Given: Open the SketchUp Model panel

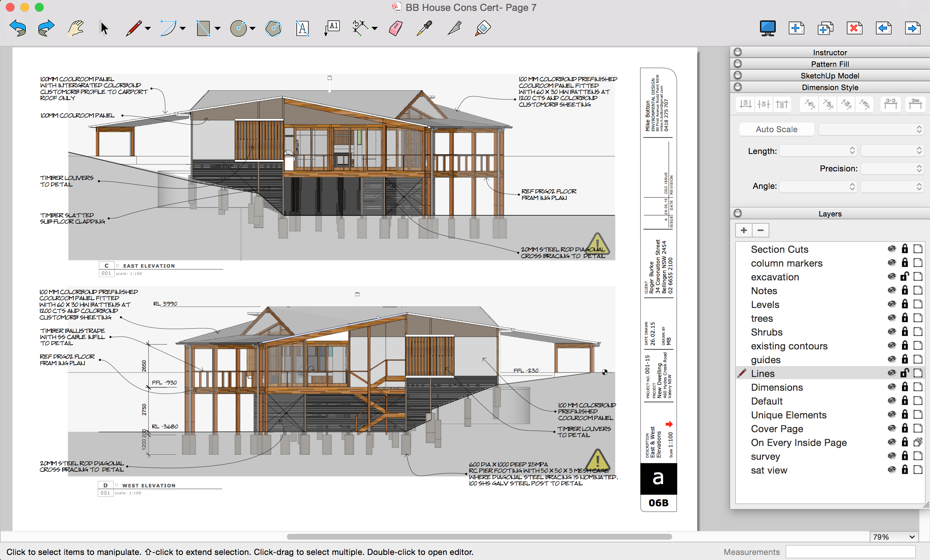Looking at the screenshot, I should pyautogui.click(x=830, y=76).
